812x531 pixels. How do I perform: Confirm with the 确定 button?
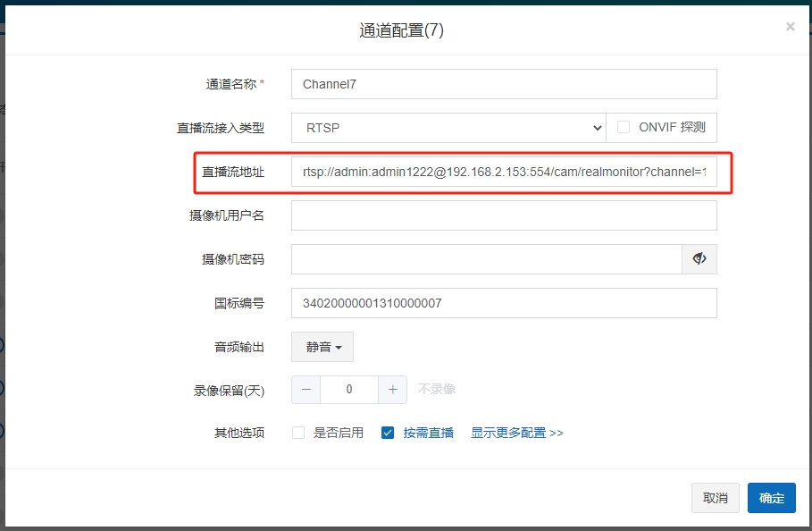772,498
